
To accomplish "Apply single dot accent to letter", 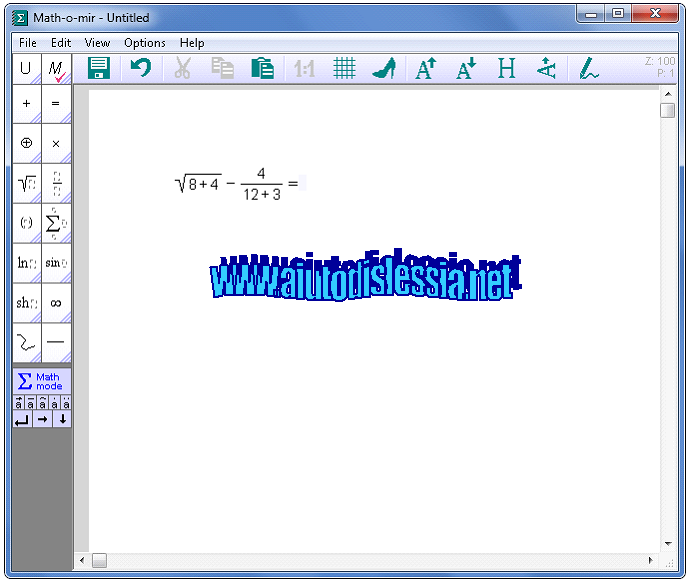I will [x=54, y=403].
